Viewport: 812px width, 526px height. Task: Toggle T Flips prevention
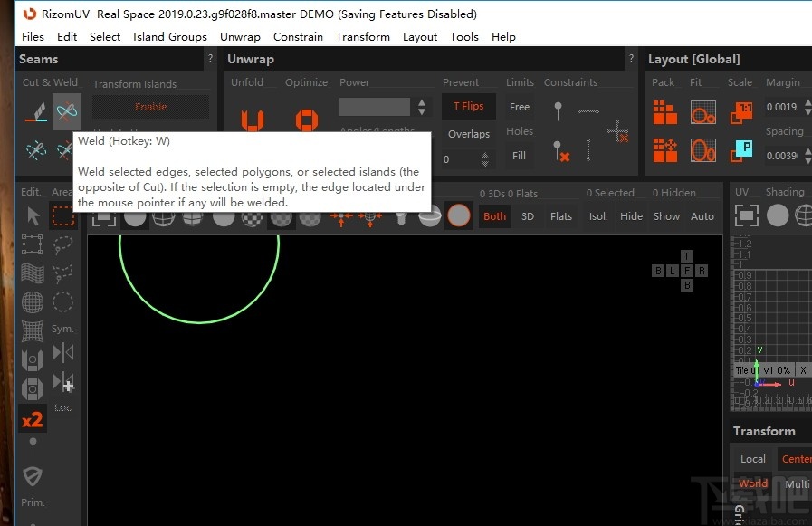pos(468,106)
